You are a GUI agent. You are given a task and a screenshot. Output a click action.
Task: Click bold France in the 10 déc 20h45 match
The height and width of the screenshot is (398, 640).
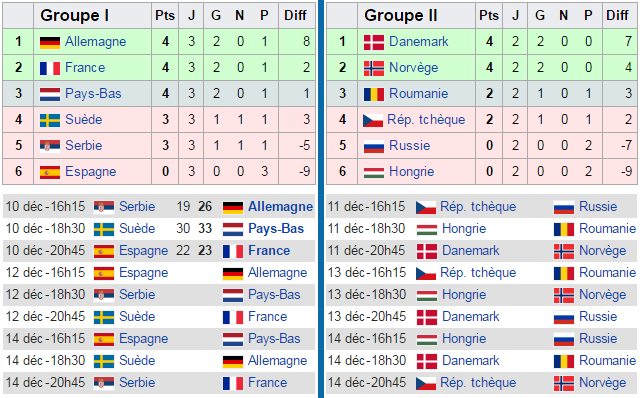(x=269, y=251)
